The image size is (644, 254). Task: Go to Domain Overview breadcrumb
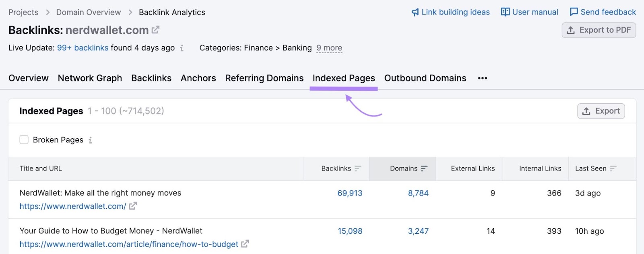point(89,12)
